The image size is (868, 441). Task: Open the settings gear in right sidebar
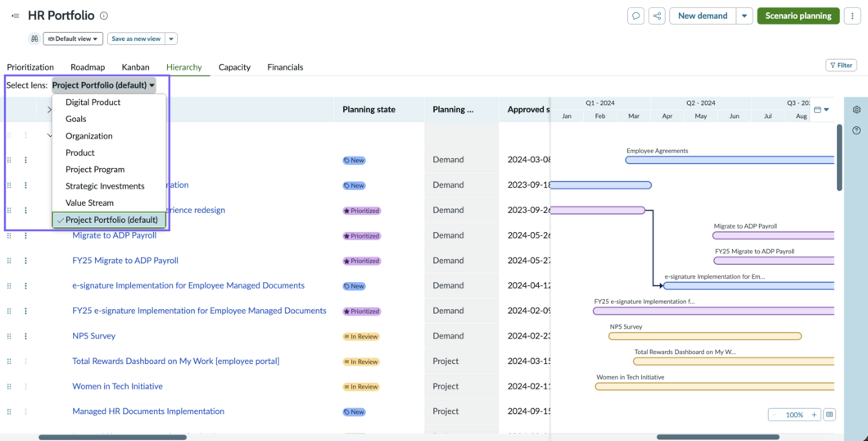point(857,110)
